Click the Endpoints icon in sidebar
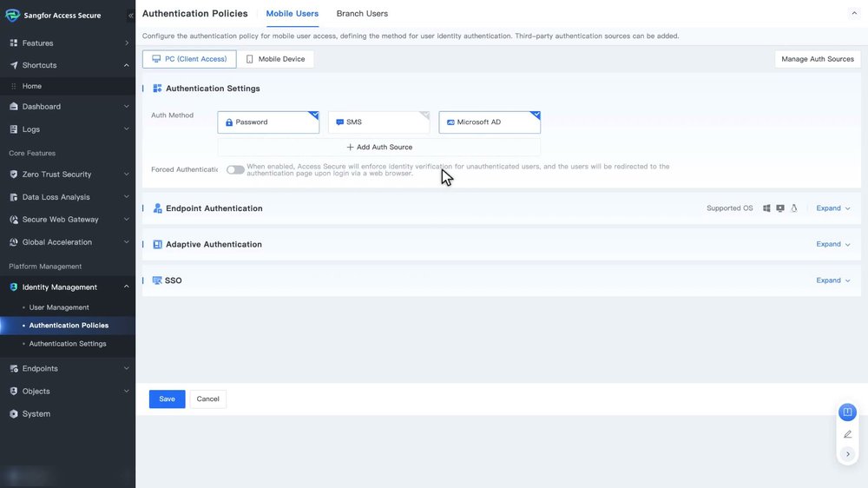This screenshot has width=868, height=488. tap(14, 368)
